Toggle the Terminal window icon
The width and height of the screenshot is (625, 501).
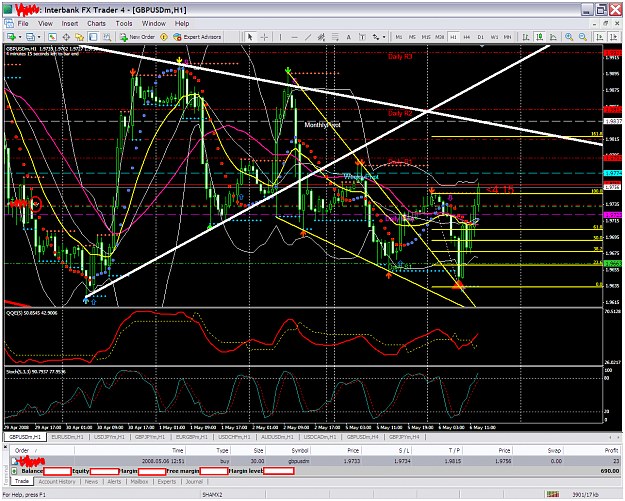pos(93,37)
